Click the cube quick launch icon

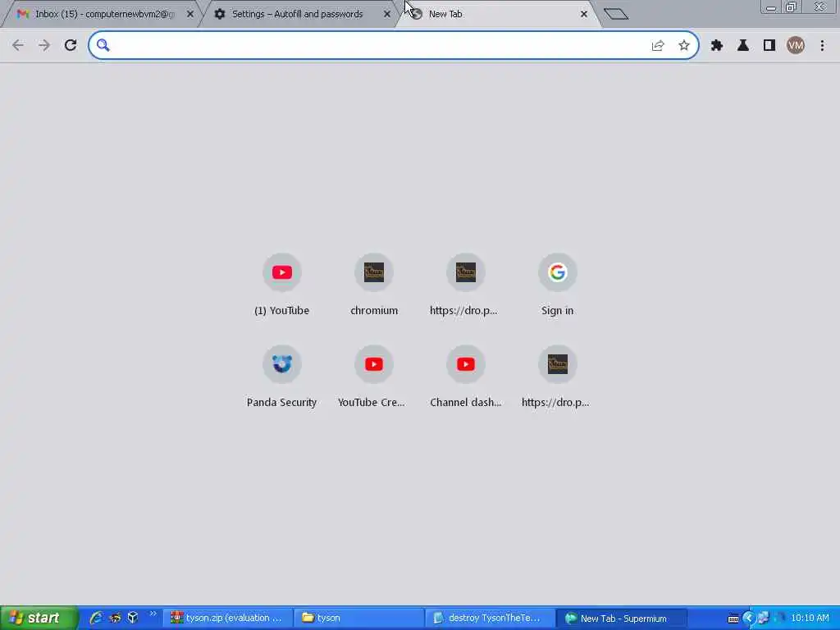pos(133,618)
